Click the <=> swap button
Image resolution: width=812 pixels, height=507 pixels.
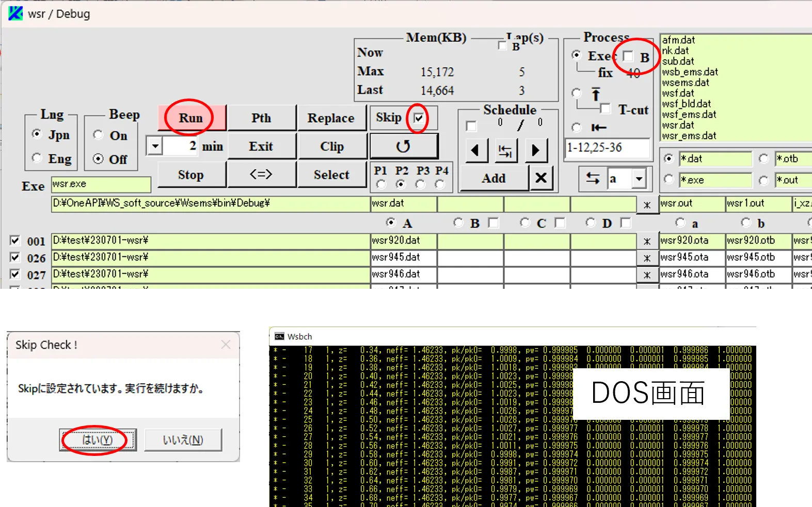tap(261, 174)
